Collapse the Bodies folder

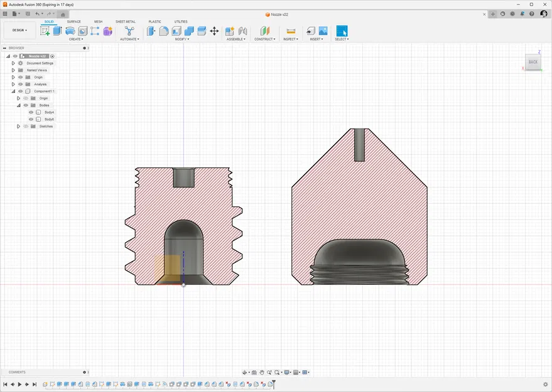pyautogui.click(x=19, y=105)
